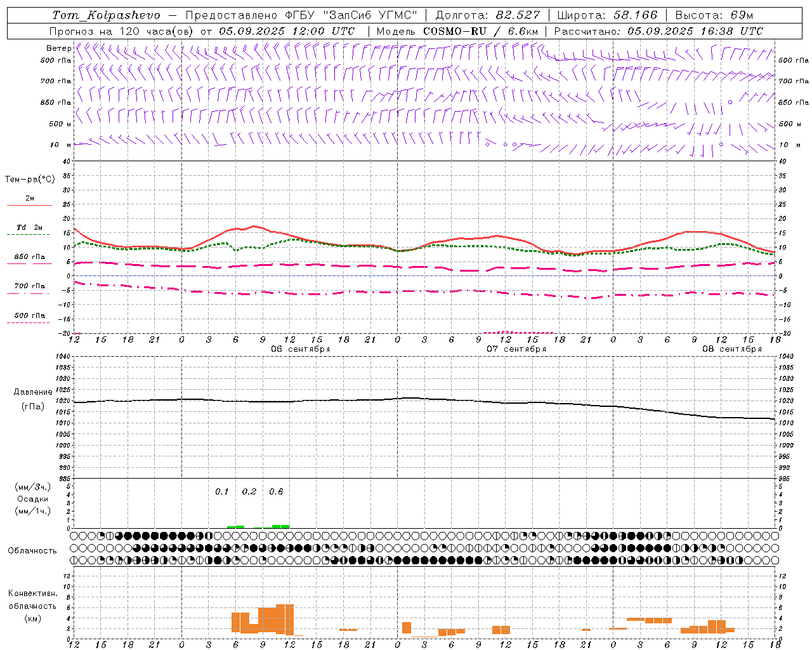Click the '0.6' precipitation amount value

tap(276, 491)
